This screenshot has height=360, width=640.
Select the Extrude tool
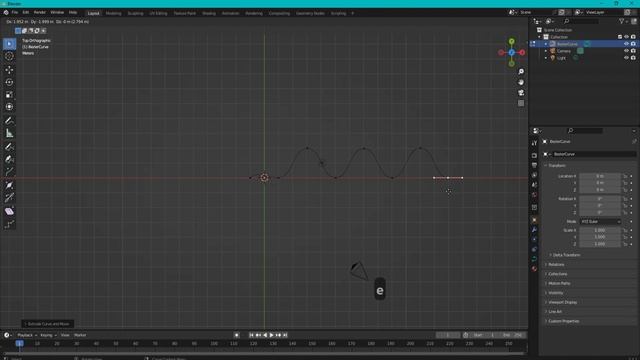[x=9, y=172]
